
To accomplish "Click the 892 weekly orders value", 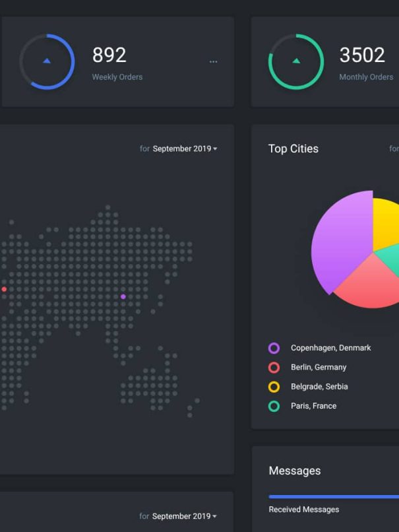I will (x=109, y=55).
